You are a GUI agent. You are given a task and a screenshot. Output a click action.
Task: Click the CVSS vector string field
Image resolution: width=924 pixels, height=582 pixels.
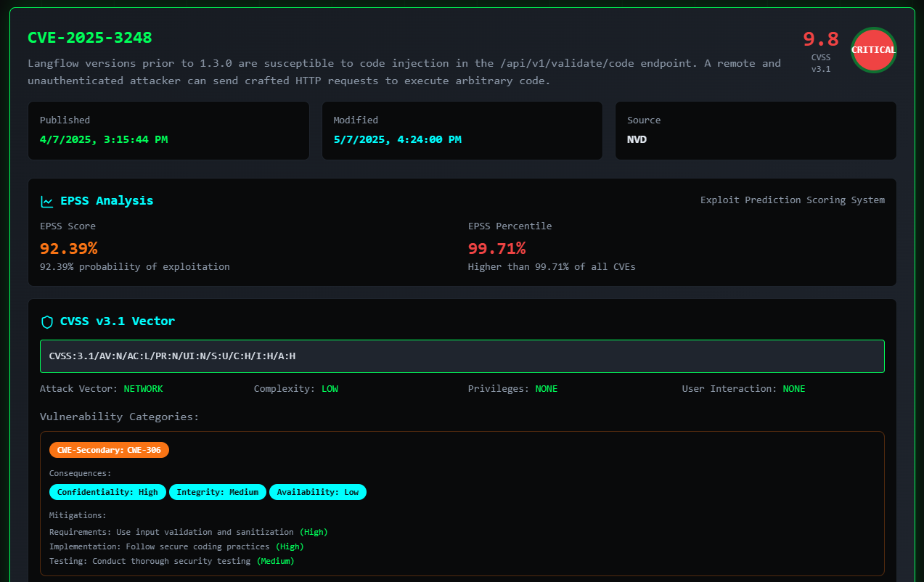tap(462, 356)
